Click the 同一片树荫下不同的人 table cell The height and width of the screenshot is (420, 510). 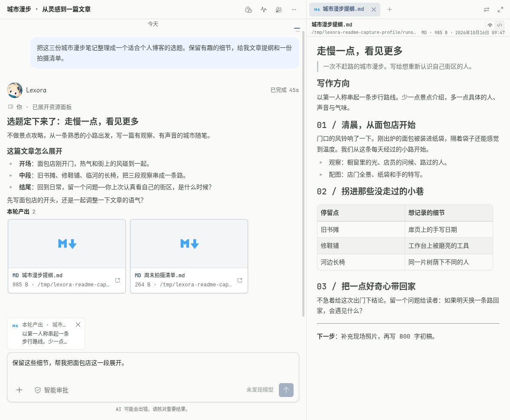click(x=448, y=262)
